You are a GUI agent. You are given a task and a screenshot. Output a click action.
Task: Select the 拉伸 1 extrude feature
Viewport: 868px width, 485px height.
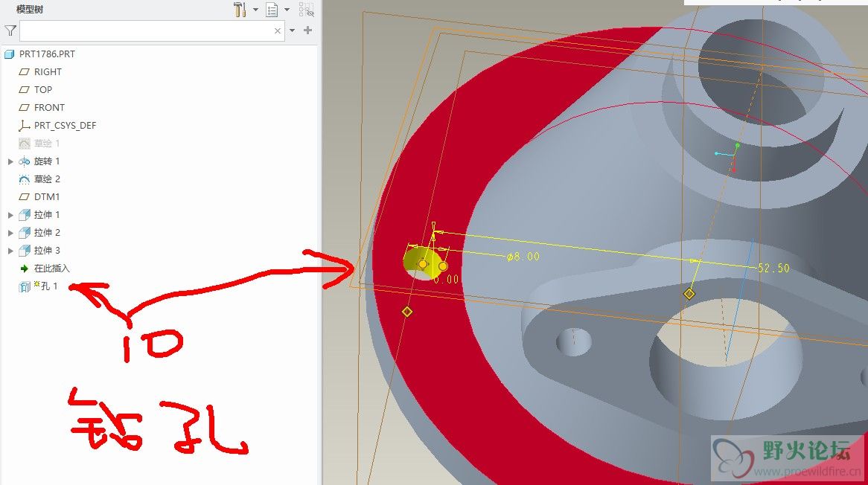coord(46,214)
